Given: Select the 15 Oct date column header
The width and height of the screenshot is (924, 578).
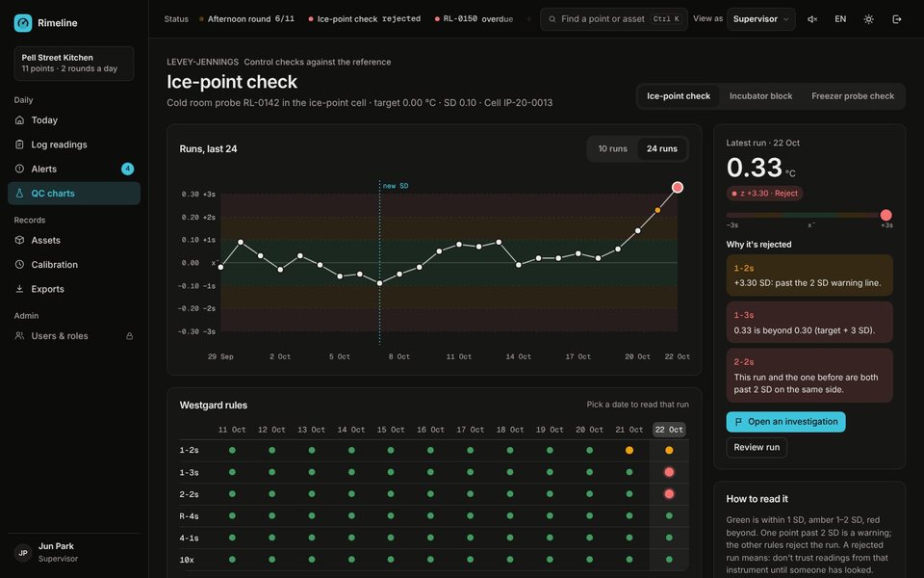Looking at the screenshot, I should pyautogui.click(x=391, y=430).
